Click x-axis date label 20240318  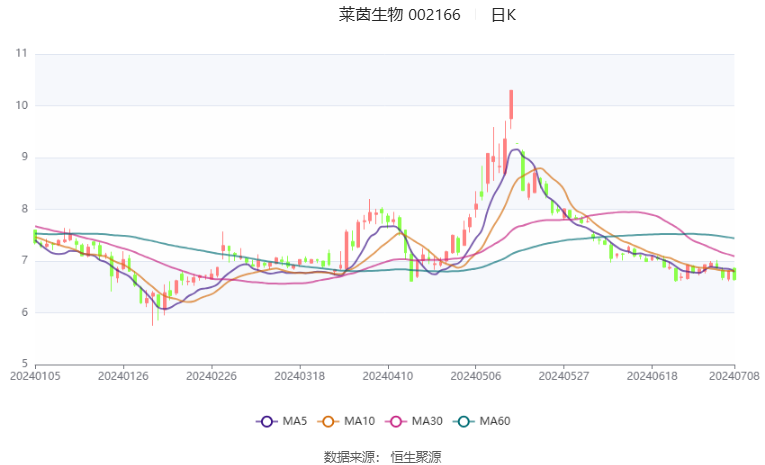[x=300, y=376]
